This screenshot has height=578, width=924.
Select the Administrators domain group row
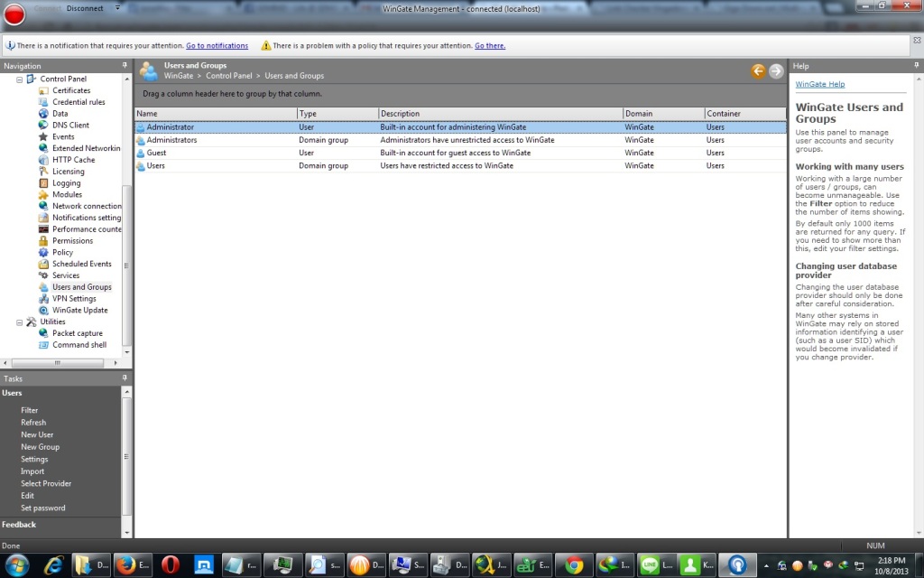pyautogui.click(x=460, y=140)
